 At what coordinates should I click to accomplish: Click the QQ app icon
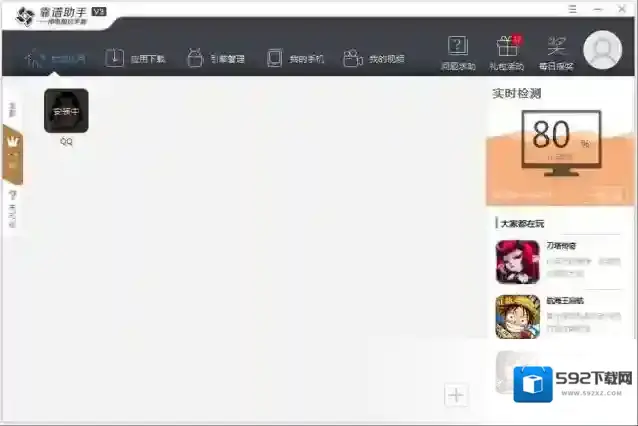coord(66,111)
